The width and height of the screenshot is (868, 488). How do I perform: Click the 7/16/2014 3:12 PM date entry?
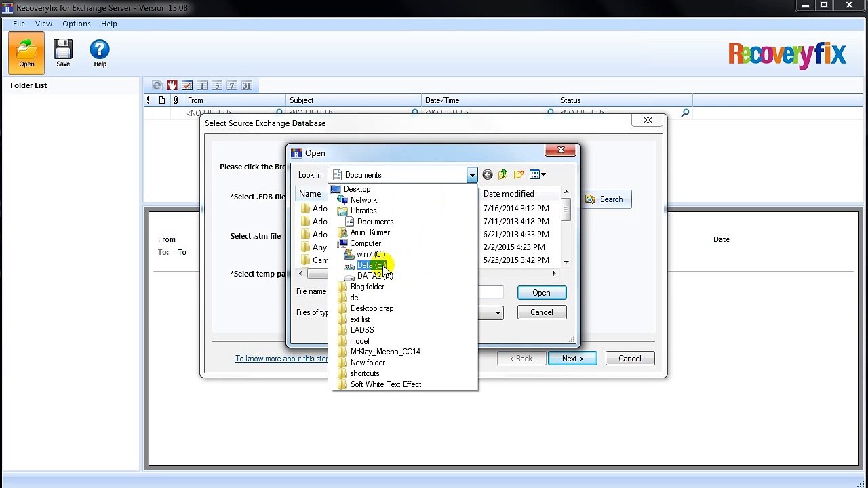tap(516, 209)
